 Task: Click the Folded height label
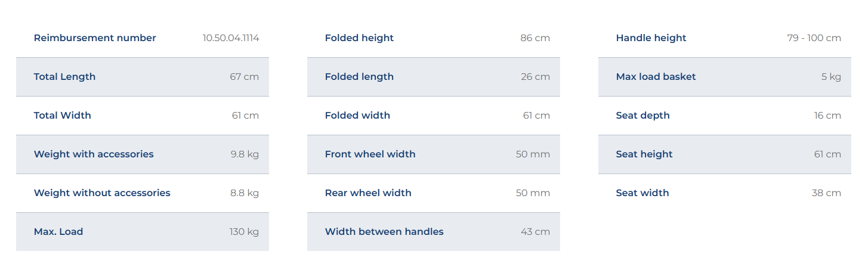point(359,38)
